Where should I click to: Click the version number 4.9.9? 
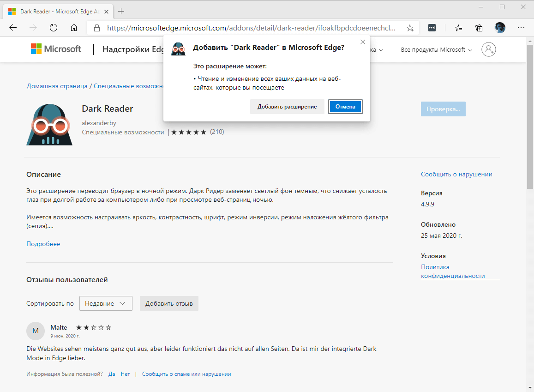(427, 205)
